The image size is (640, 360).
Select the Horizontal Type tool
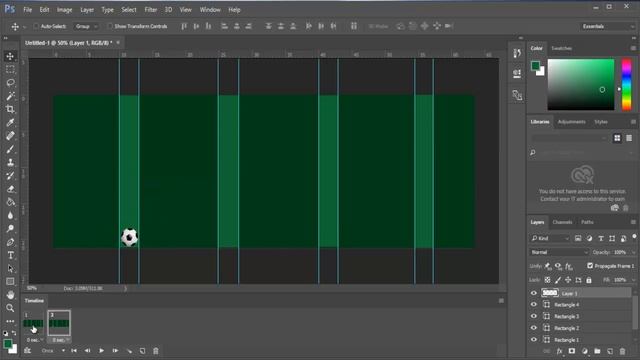(10, 255)
